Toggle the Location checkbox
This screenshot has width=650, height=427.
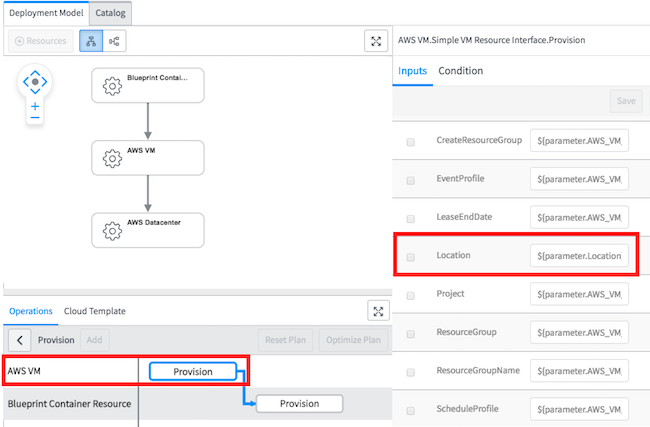click(410, 257)
